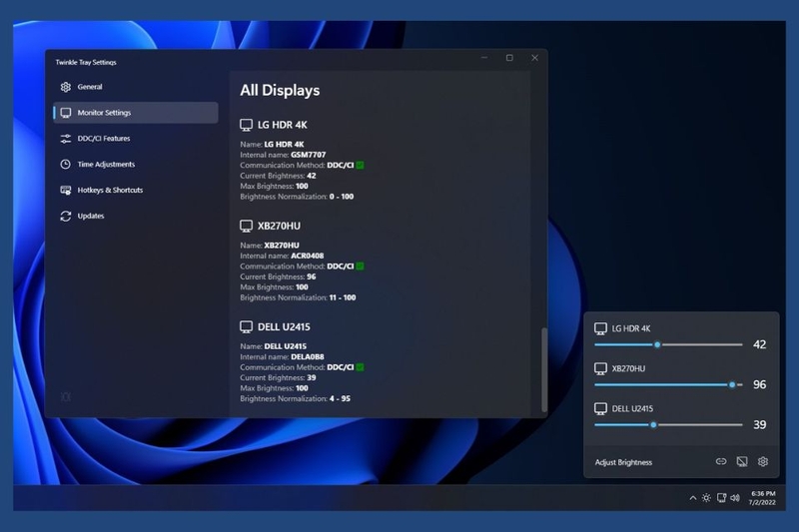Viewport: 799px width, 532px height.
Task: Open the Hotkeys & Shortcuts section
Action: pyautogui.click(x=136, y=190)
